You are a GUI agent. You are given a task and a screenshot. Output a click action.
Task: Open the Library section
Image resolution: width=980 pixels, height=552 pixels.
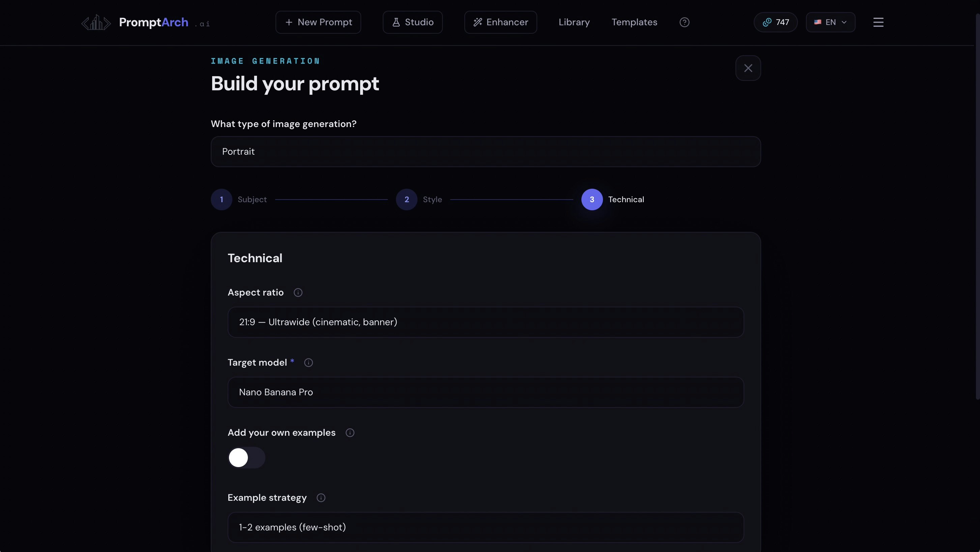[x=574, y=22]
